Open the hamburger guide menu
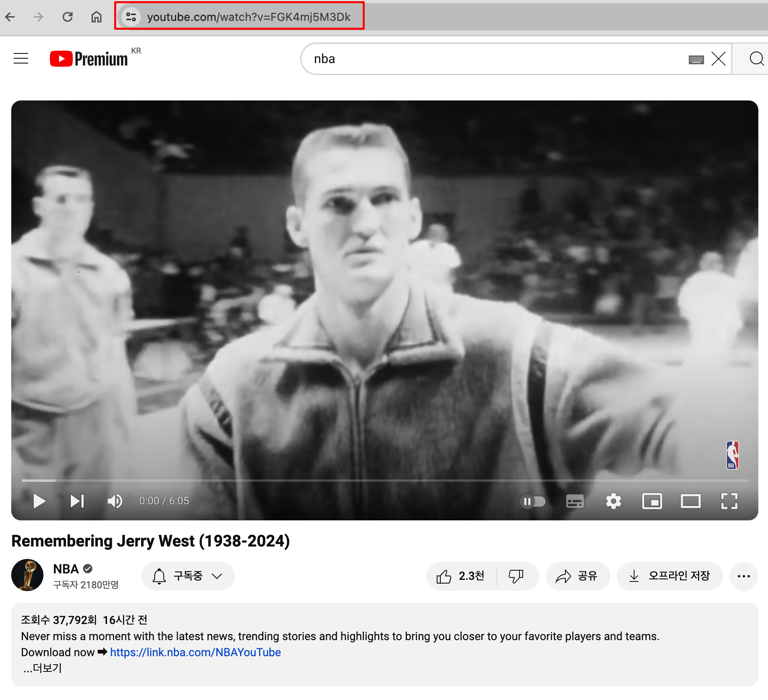Screen dimensions: 768x700 coord(21,59)
